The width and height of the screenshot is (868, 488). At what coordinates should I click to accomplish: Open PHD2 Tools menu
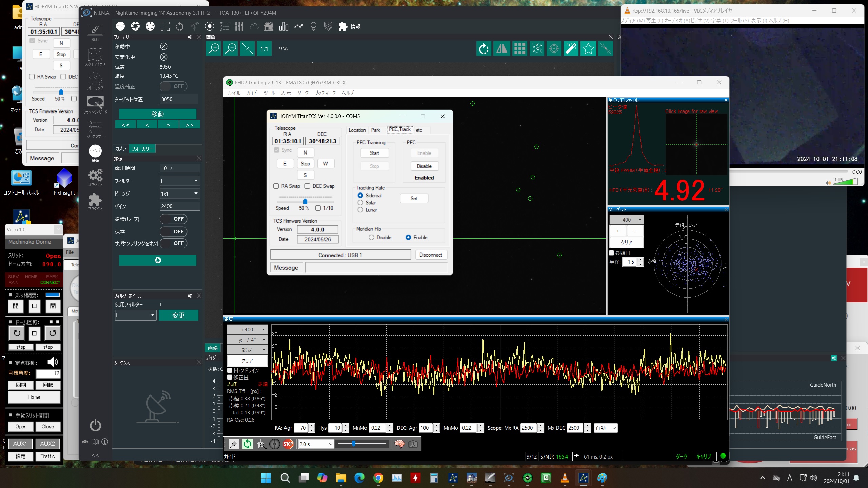click(269, 93)
